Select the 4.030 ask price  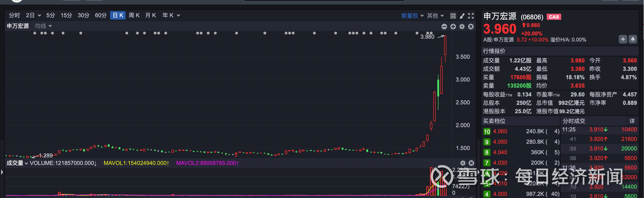[x=500, y=163]
